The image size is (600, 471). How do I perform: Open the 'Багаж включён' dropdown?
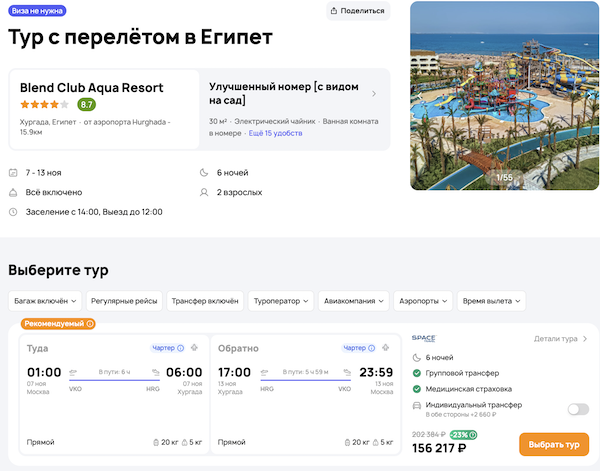pyautogui.click(x=44, y=301)
